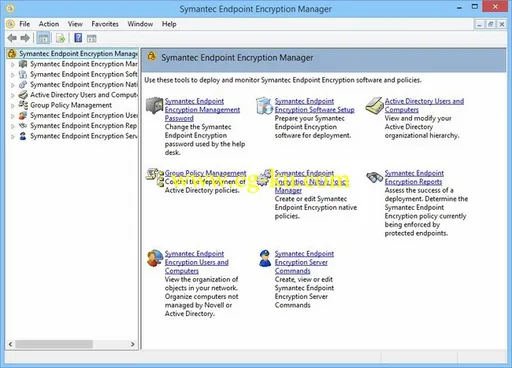Image resolution: width=512 pixels, height=368 pixels.
Task: Open Symantec Endpoint Encryption Software Setup link
Action: tap(314, 105)
